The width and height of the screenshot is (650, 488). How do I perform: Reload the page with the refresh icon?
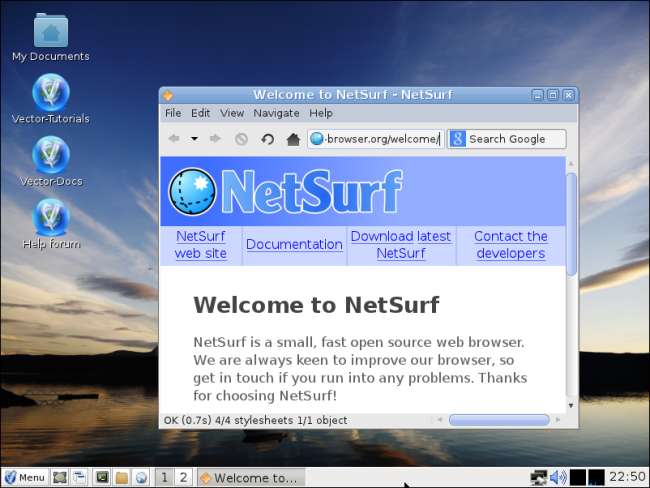click(267, 139)
